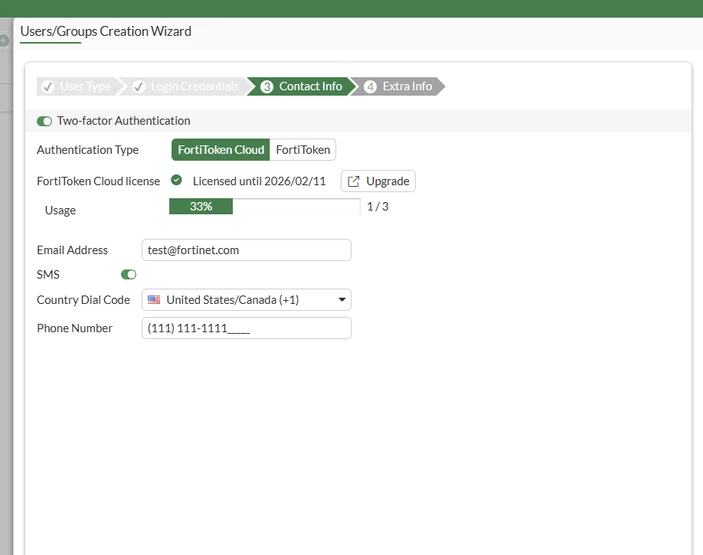Select FortiToken authentication type
703x555 pixels.
pyautogui.click(x=303, y=150)
